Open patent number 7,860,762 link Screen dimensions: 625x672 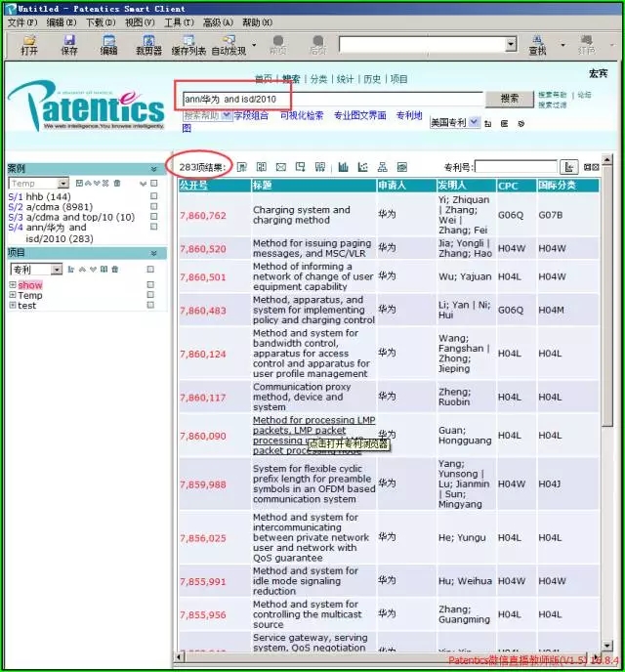pyautogui.click(x=202, y=215)
